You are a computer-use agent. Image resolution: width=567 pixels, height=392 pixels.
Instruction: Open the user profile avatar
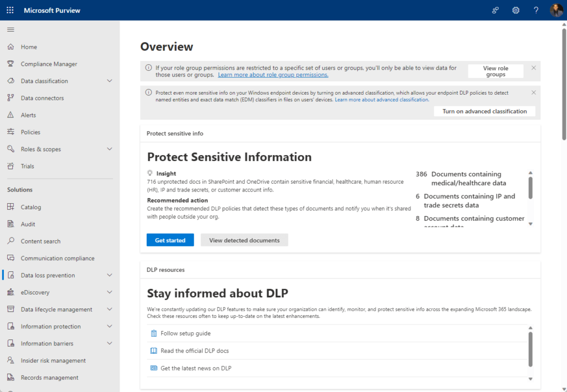(556, 10)
